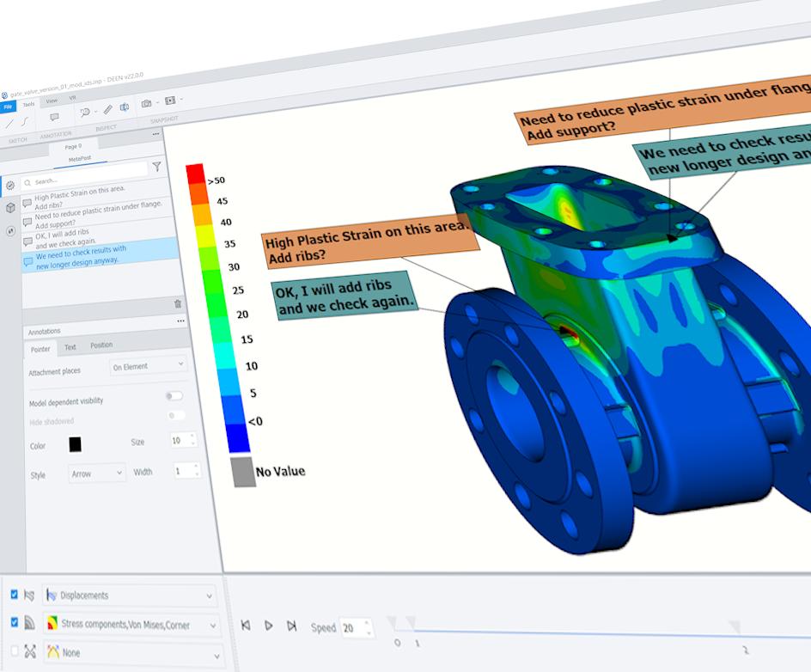Image resolution: width=811 pixels, height=672 pixels.
Task: Open Annotations panel three-dot menu
Action: (x=180, y=321)
